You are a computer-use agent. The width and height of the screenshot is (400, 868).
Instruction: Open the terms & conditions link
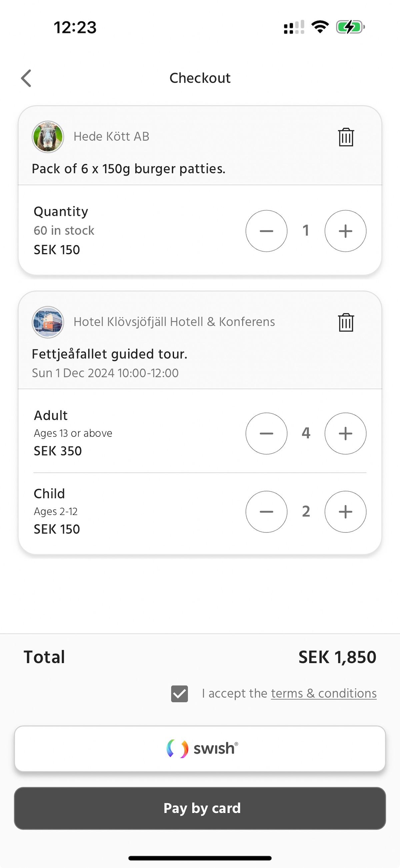point(324,693)
